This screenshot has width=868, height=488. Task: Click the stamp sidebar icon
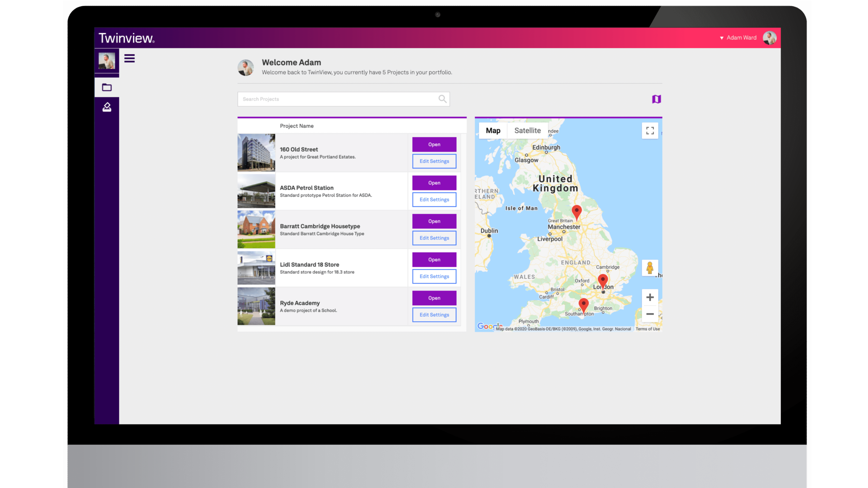[107, 107]
